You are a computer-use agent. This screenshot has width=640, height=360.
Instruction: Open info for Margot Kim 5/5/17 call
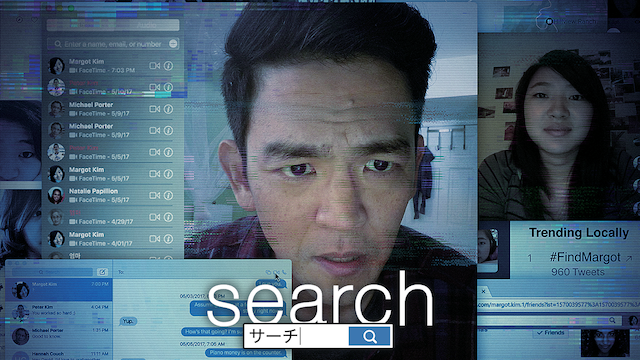tap(169, 174)
